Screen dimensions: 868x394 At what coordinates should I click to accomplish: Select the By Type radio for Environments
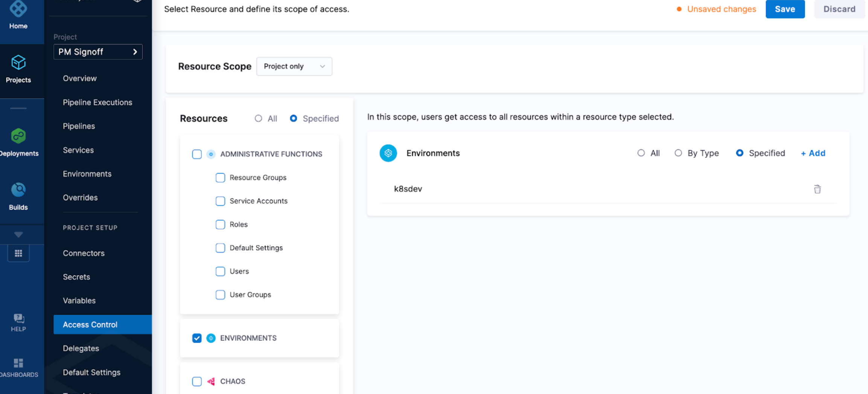coord(678,153)
